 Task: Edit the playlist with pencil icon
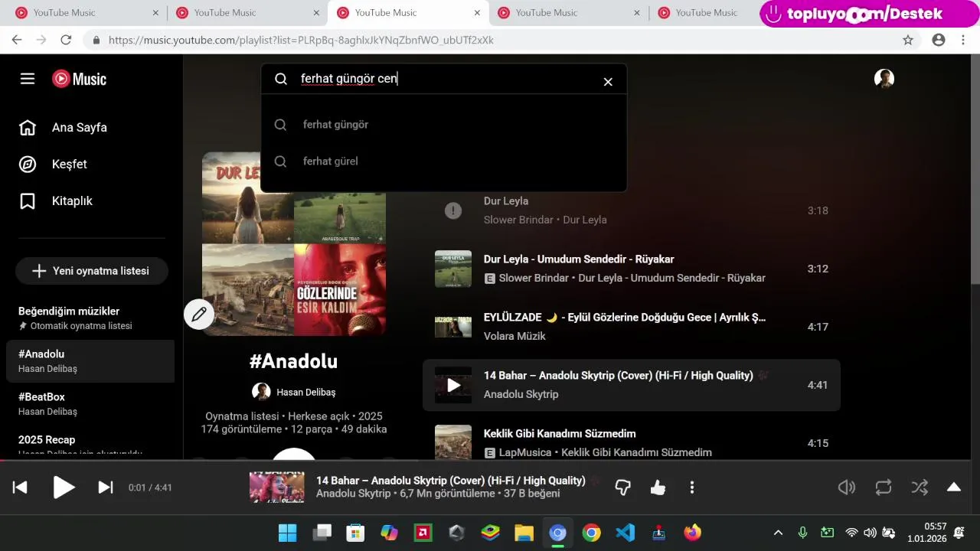(x=199, y=314)
